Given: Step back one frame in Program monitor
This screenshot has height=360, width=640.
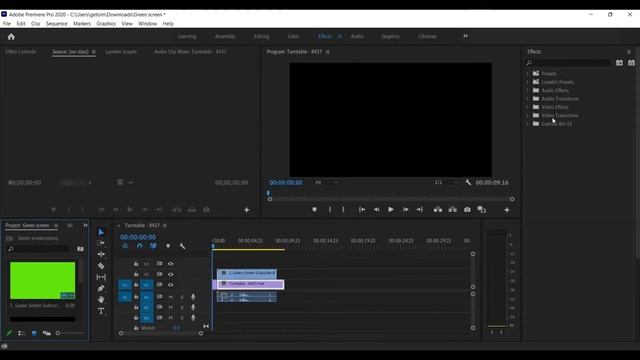Looking at the screenshot, I should tap(376, 209).
